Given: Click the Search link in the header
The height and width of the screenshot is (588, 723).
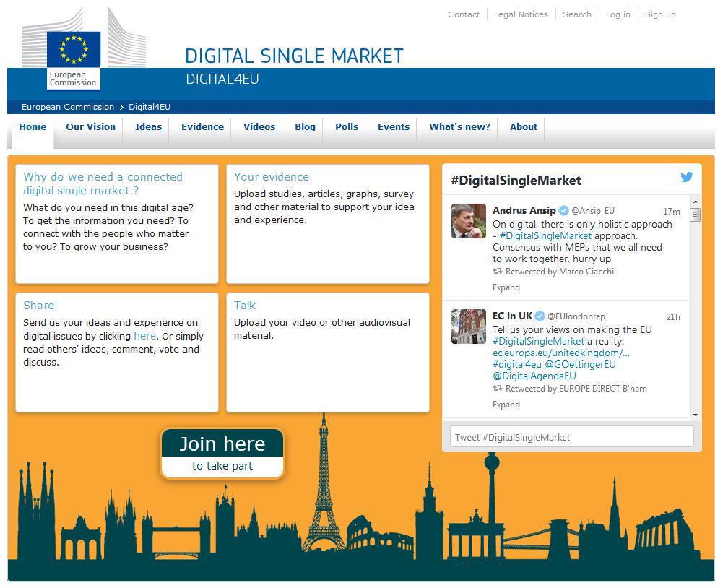Looking at the screenshot, I should click(x=576, y=14).
